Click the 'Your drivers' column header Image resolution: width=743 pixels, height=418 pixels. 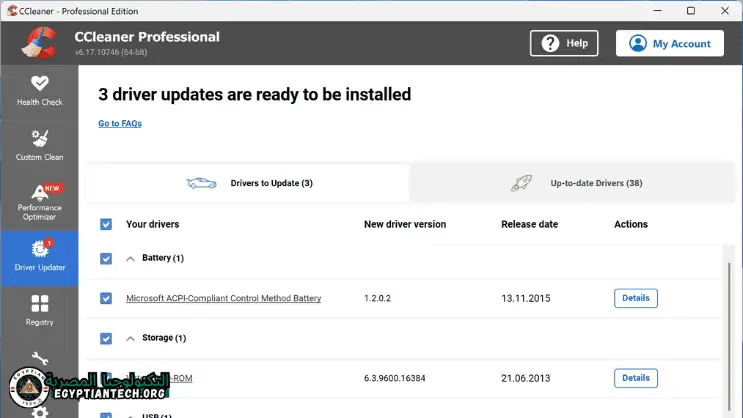click(153, 224)
